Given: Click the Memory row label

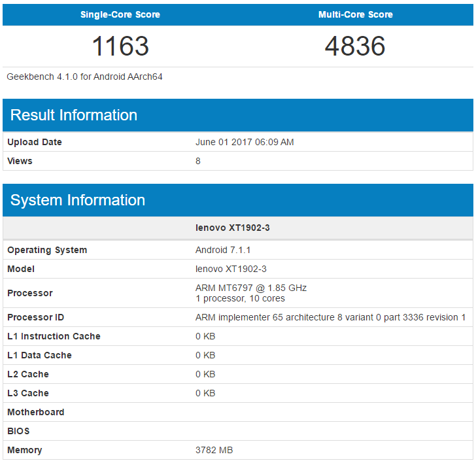Looking at the screenshot, I should (x=25, y=450).
